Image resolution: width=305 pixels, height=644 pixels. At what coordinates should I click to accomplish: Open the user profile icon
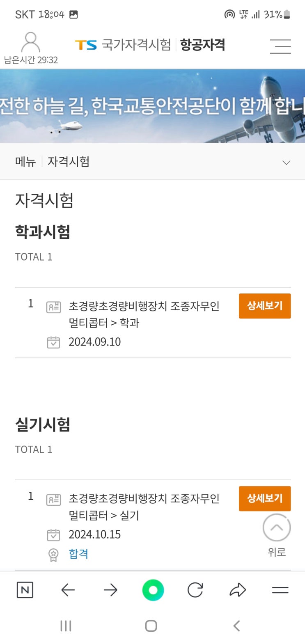click(x=30, y=43)
